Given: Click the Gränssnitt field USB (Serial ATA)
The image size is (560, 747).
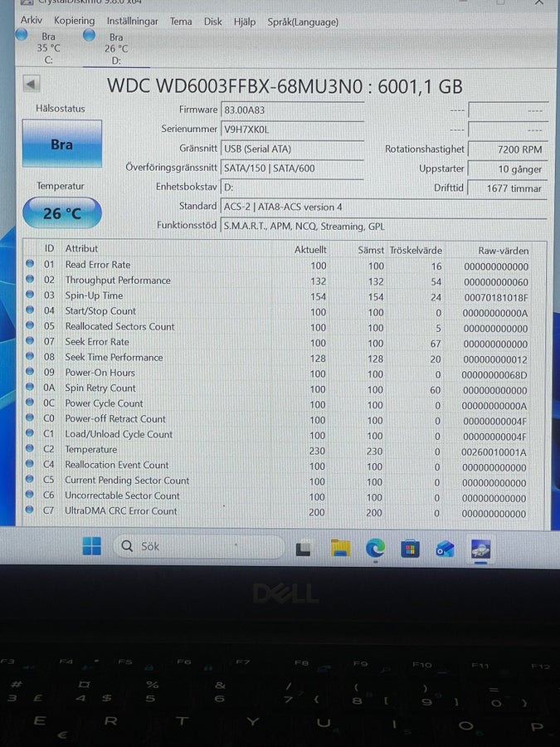Looking at the screenshot, I should click(x=292, y=149).
